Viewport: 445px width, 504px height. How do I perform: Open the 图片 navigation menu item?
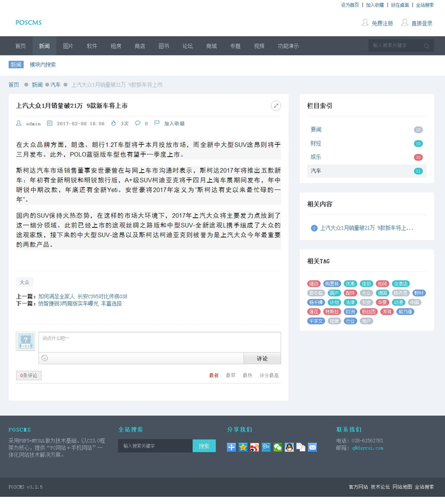click(x=68, y=46)
